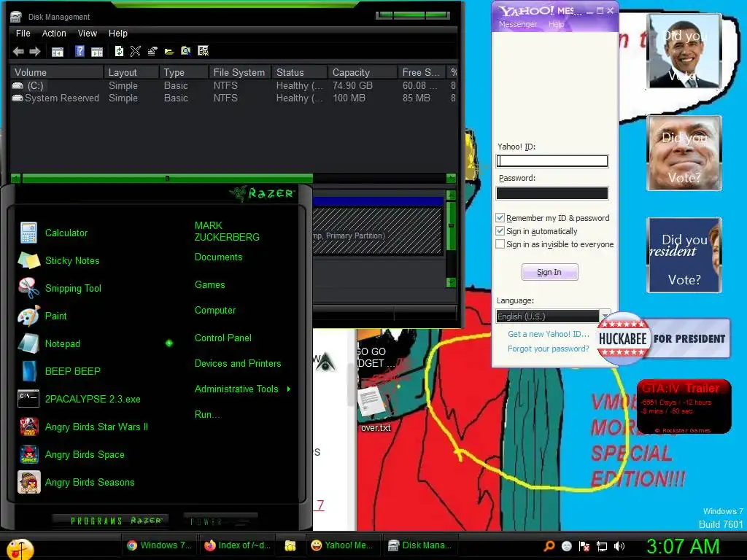Toggle Remember my ID & password checkbox
This screenshot has width=747, height=560.
[x=500, y=217]
